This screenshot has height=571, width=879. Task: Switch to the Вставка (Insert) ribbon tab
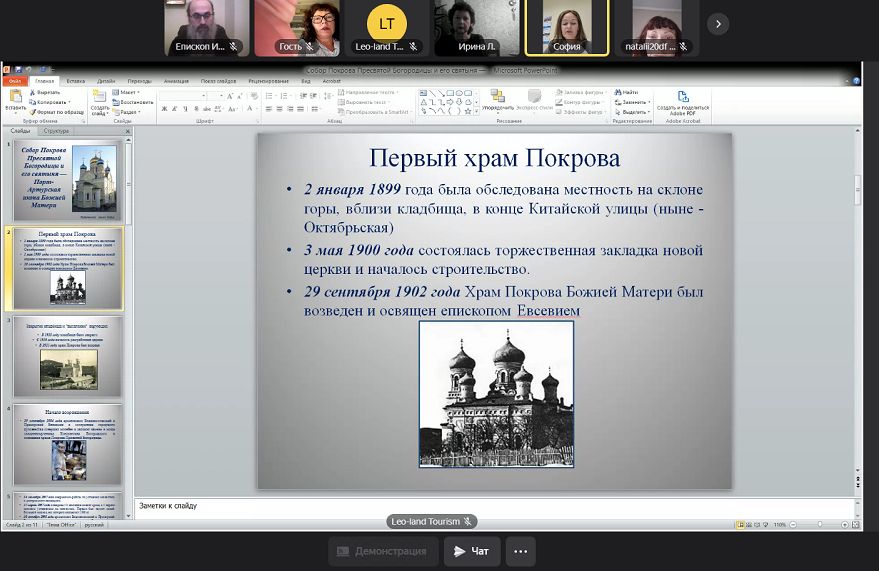pyautogui.click(x=76, y=81)
